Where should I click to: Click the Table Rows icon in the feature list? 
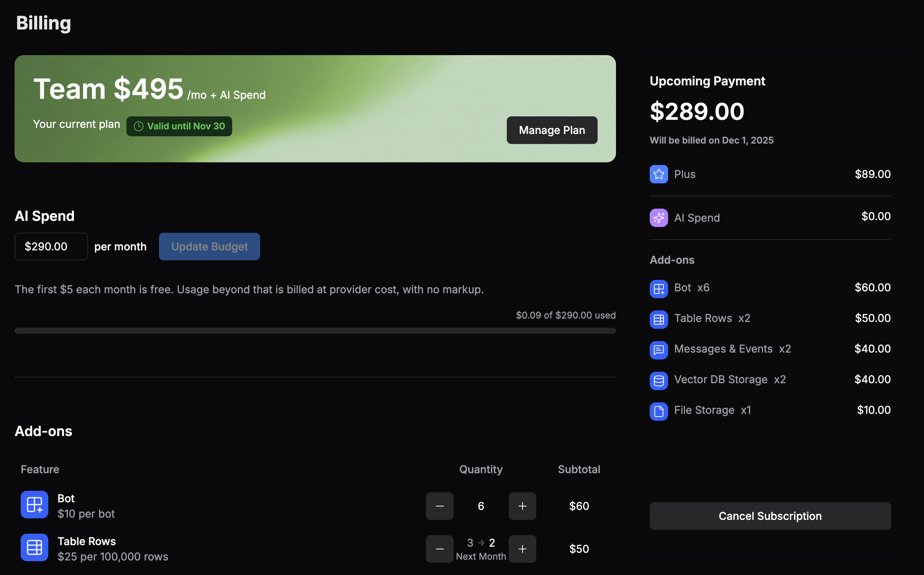click(34, 547)
